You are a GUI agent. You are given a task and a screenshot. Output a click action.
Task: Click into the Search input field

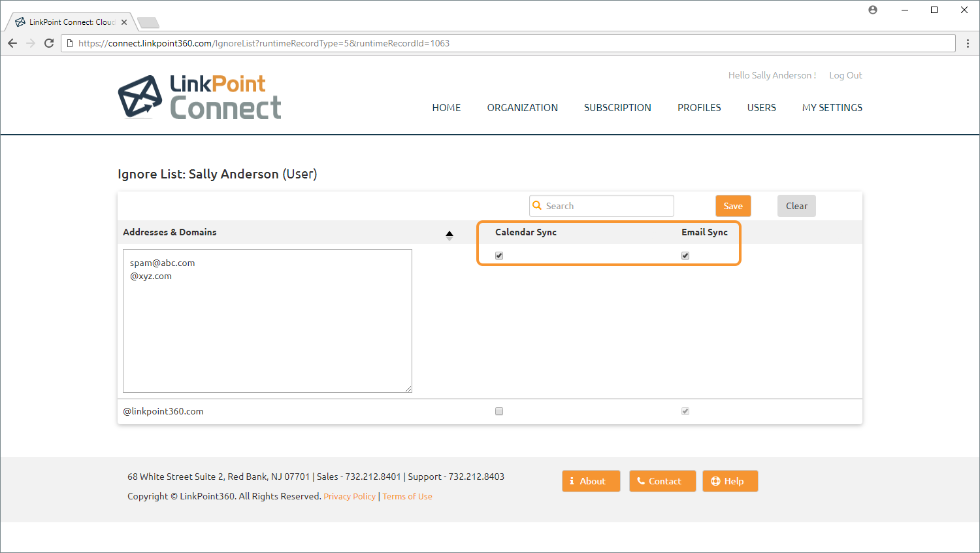(x=602, y=206)
